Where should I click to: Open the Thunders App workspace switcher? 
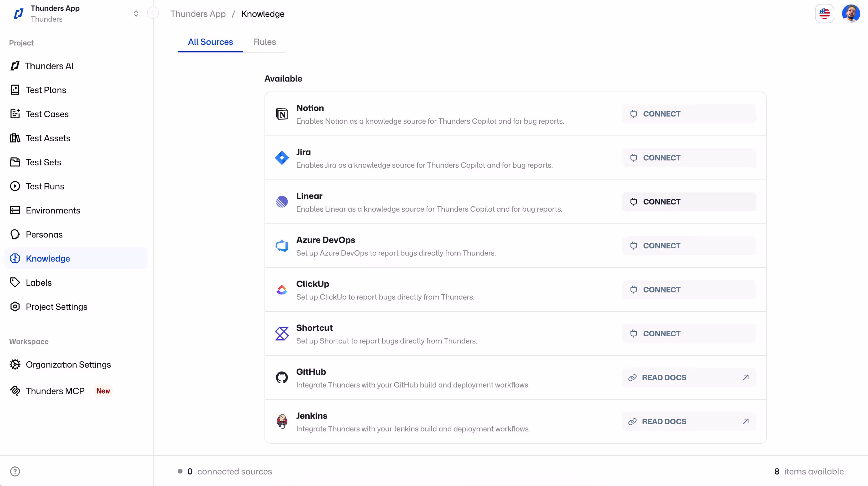(x=136, y=13)
